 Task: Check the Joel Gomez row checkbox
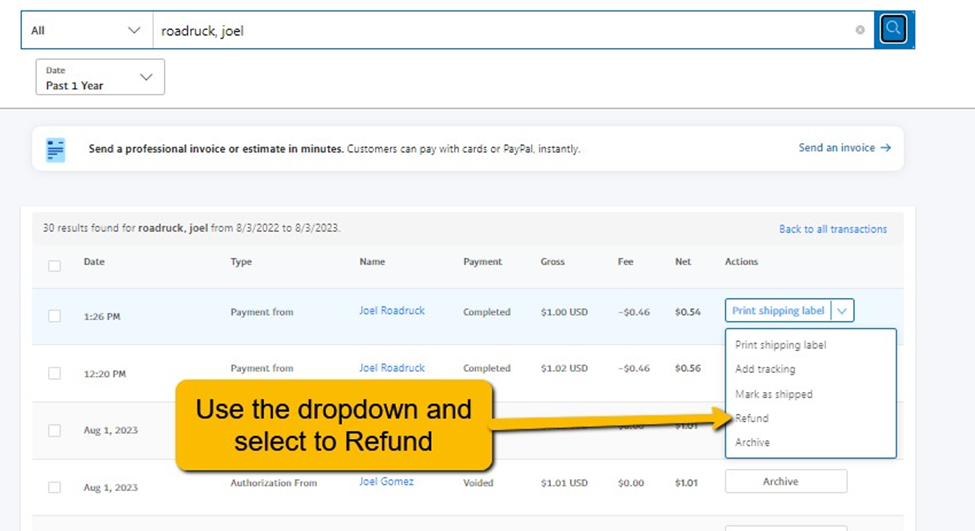55,487
